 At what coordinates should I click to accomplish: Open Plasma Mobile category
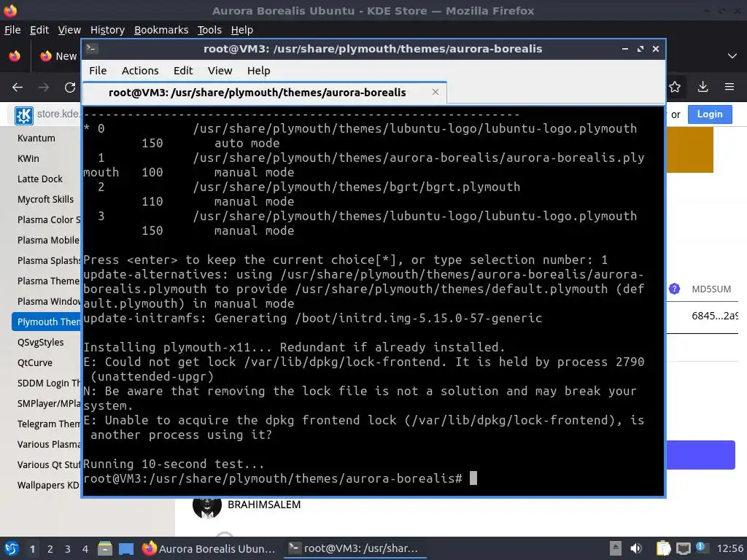coord(49,241)
